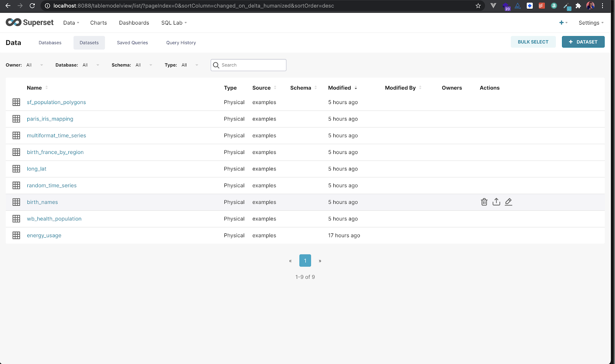Switch to the Saved Queries tab
615x364 pixels.
point(132,43)
